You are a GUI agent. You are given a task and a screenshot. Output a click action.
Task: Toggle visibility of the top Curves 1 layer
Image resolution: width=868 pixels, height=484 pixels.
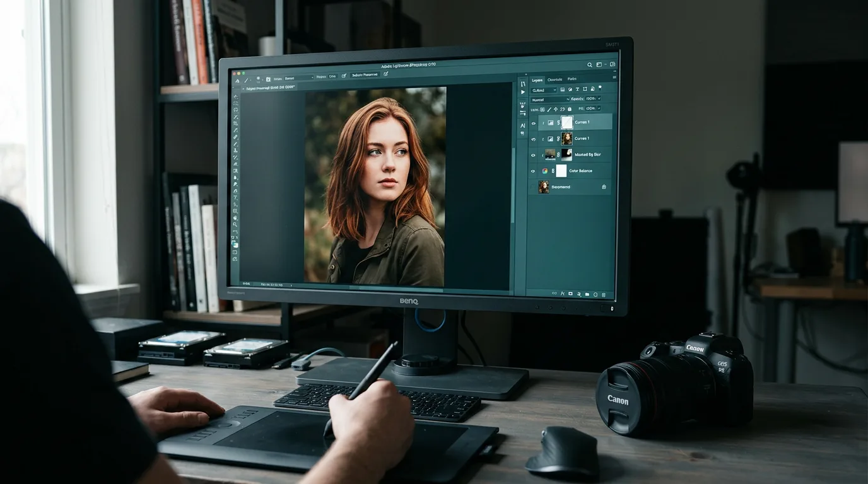tap(534, 124)
